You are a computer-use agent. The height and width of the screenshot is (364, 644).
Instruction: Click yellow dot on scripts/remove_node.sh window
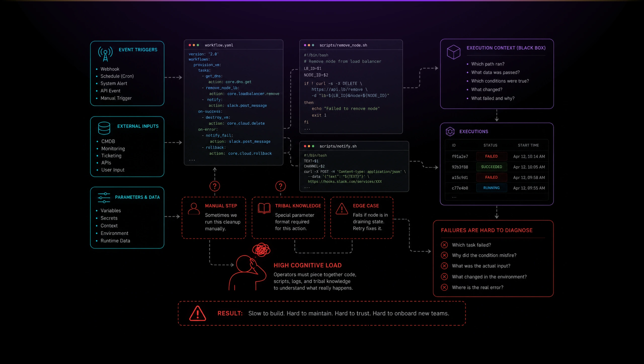point(309,45)
